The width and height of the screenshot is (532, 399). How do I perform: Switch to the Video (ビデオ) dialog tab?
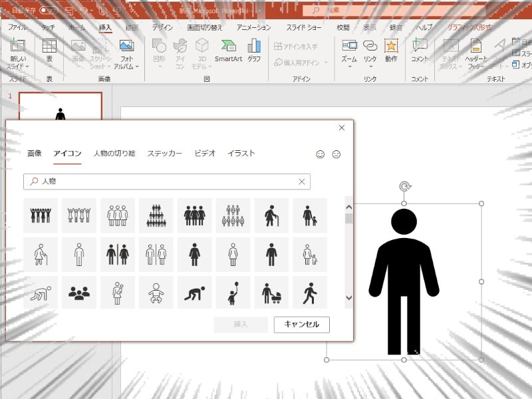point(205,154)
